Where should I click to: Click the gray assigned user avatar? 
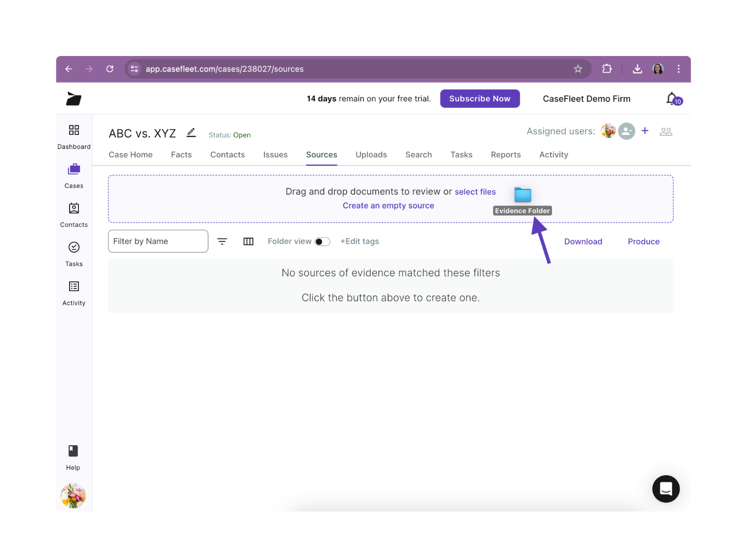click(627, 131)
